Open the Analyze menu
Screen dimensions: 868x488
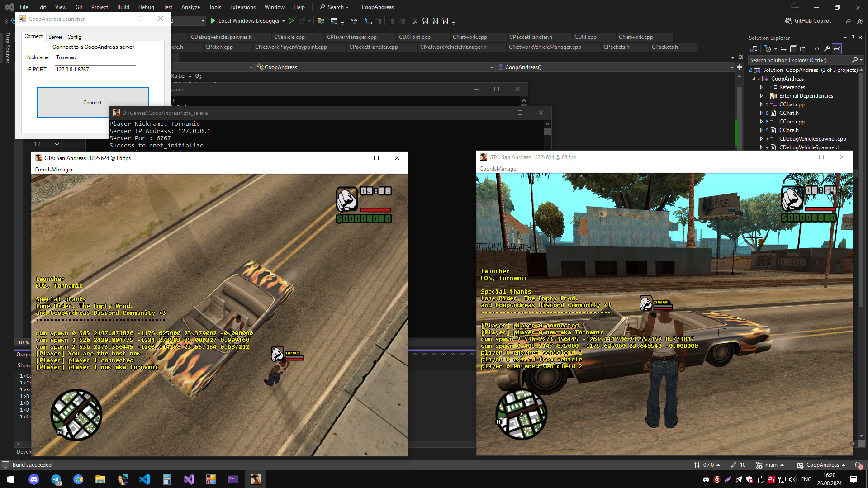tap(190, 7)
